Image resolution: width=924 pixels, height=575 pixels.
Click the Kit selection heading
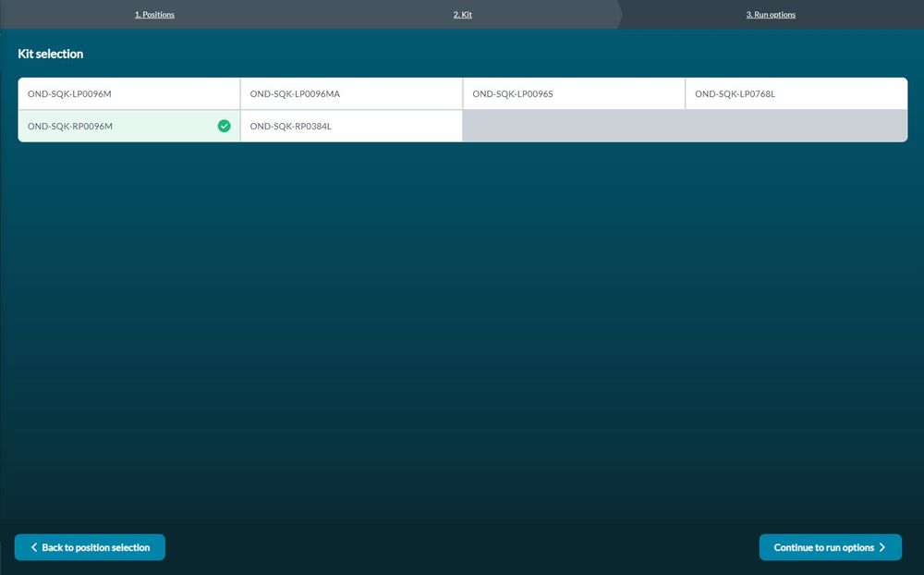pyautogui.click(x=51, y=54)
